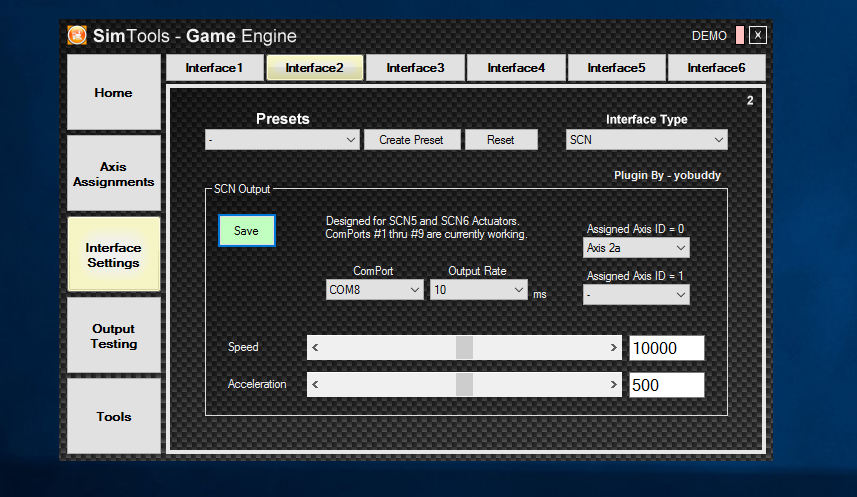Switch to the Interface4 tab
Screen dimensions: 857x497
(516, 68)
